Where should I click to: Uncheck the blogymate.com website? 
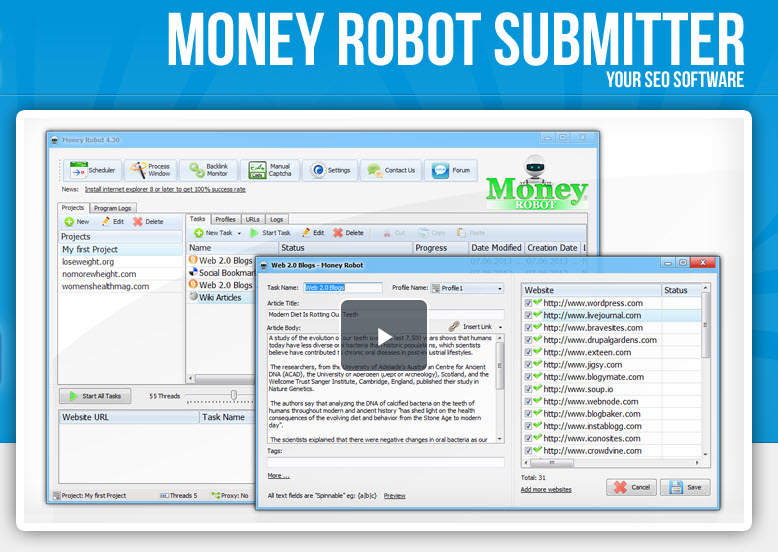tap(528, 377)
